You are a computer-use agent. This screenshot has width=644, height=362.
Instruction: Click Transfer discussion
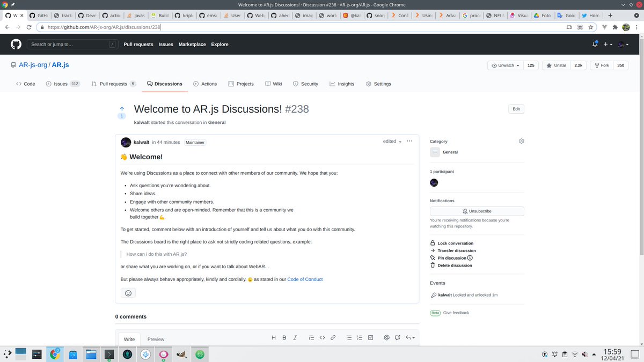(453, 250)
